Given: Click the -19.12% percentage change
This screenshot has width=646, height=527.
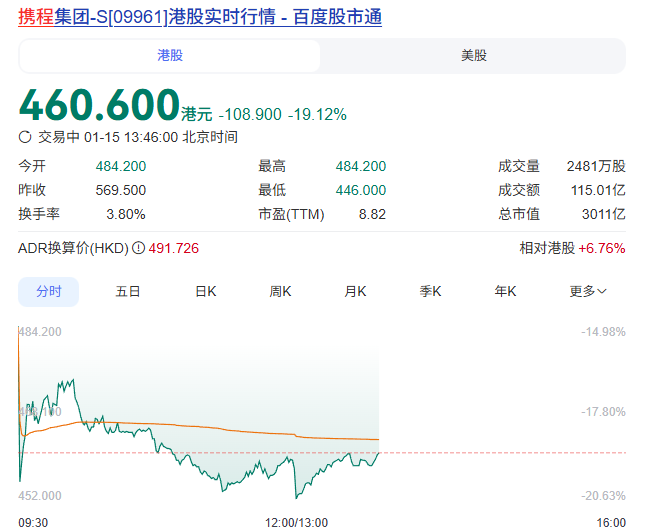Looking at the screenshot, I should point(317,114).
